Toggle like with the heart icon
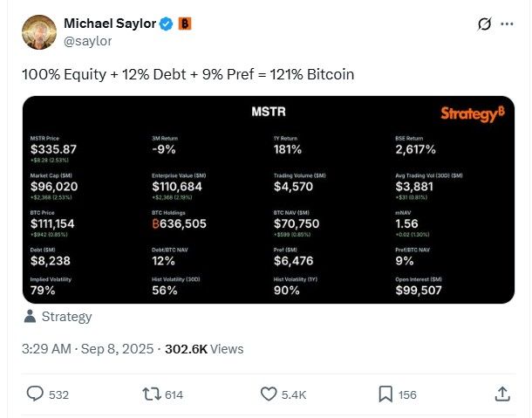This screenshot has height=418, width=532. pos(269,394)
